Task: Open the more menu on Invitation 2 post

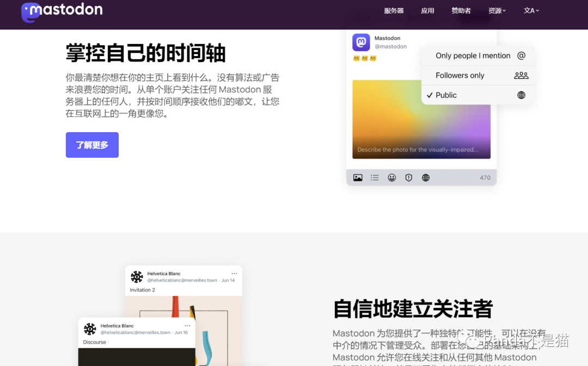Action: tap(234, 274)
